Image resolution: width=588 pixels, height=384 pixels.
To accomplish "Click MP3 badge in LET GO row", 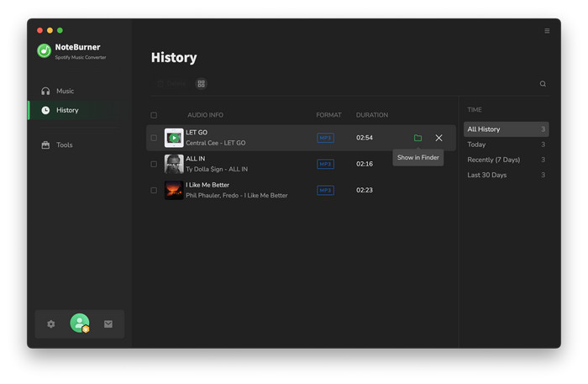I will (x=325, y=138).
